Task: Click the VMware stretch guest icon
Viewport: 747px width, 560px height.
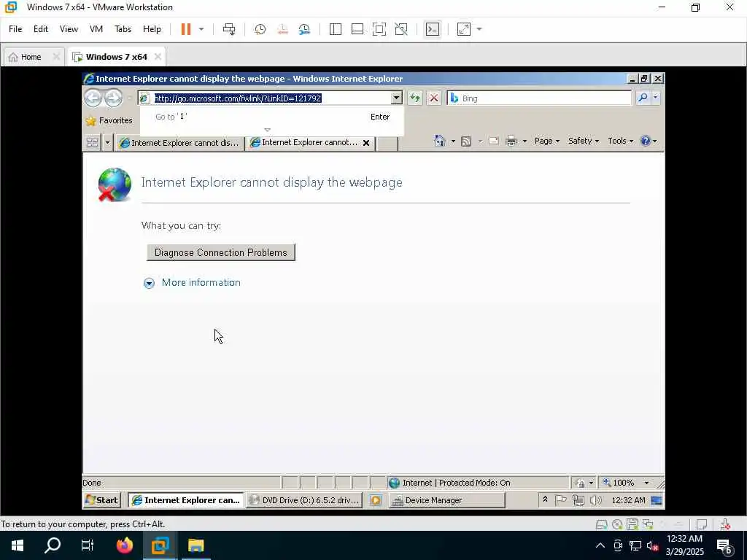Action: click(463, 29)
